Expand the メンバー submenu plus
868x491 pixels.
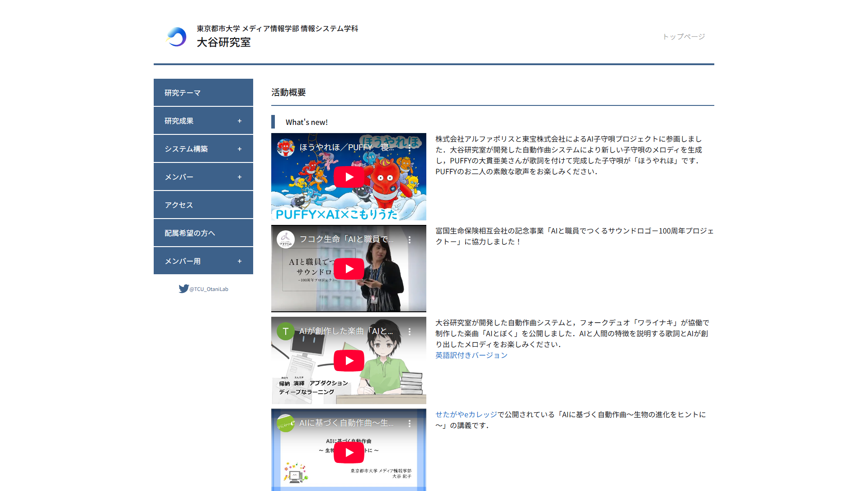[240, 177]
